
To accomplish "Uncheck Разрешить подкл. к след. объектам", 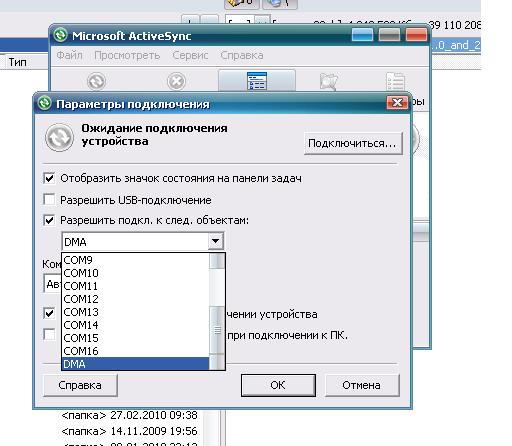I will 49,220.
